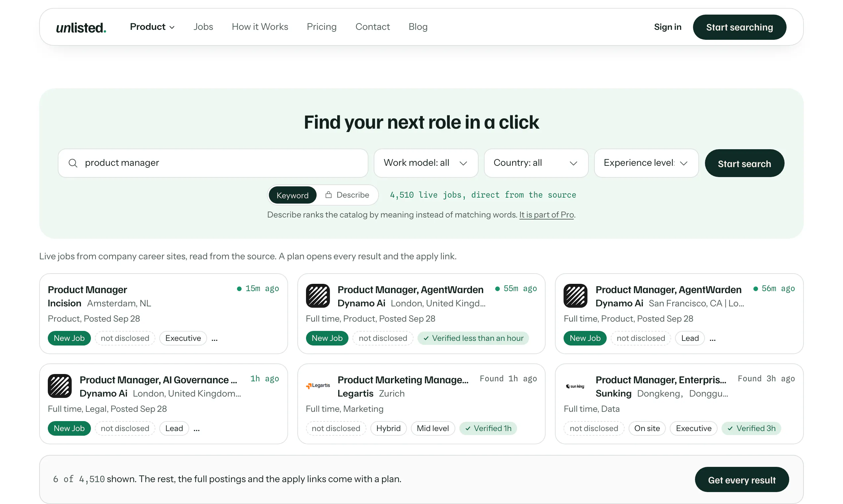
Task: Click the On site tag on Sunking card
Action: (x=647, y=428)
